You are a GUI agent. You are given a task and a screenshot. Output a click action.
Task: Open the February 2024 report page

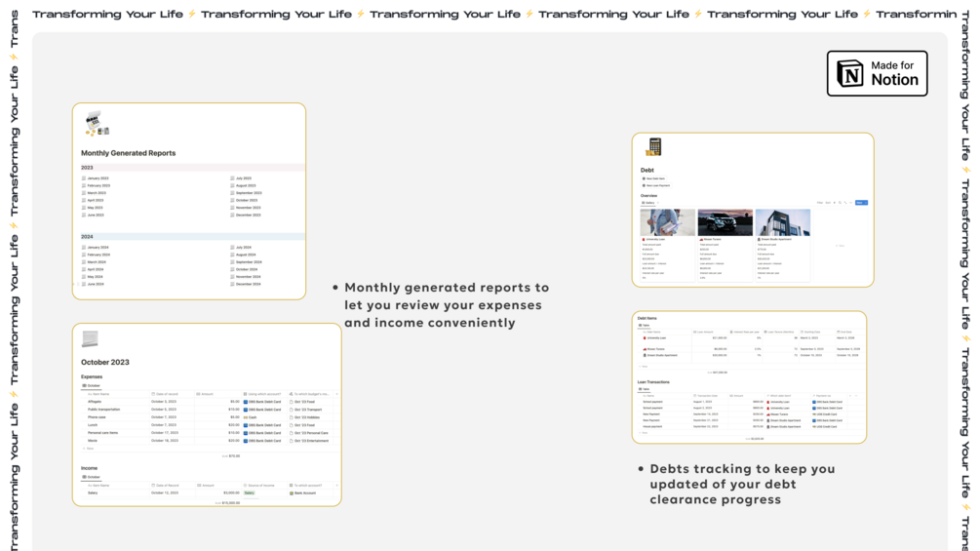coord(96,255)
